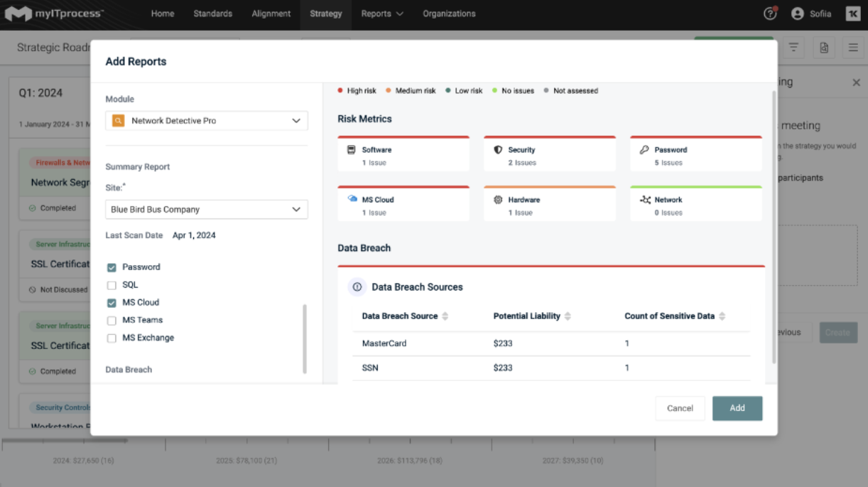868x487 pixels.
Task: Click the filter icon on the Strategic Roadmap toolbar
Action: [x=793, y=48]
